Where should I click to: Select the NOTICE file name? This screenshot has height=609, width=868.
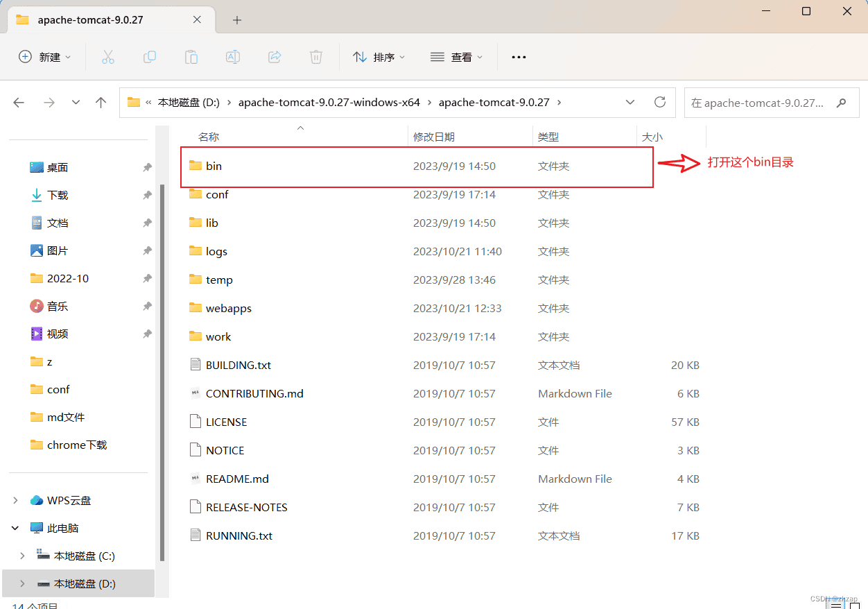point(225,450)
